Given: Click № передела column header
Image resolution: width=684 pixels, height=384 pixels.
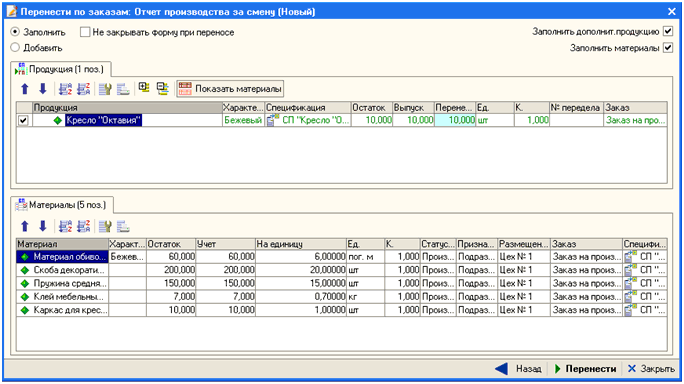Looking at the screenshot, I should click(x=576, y=107).
